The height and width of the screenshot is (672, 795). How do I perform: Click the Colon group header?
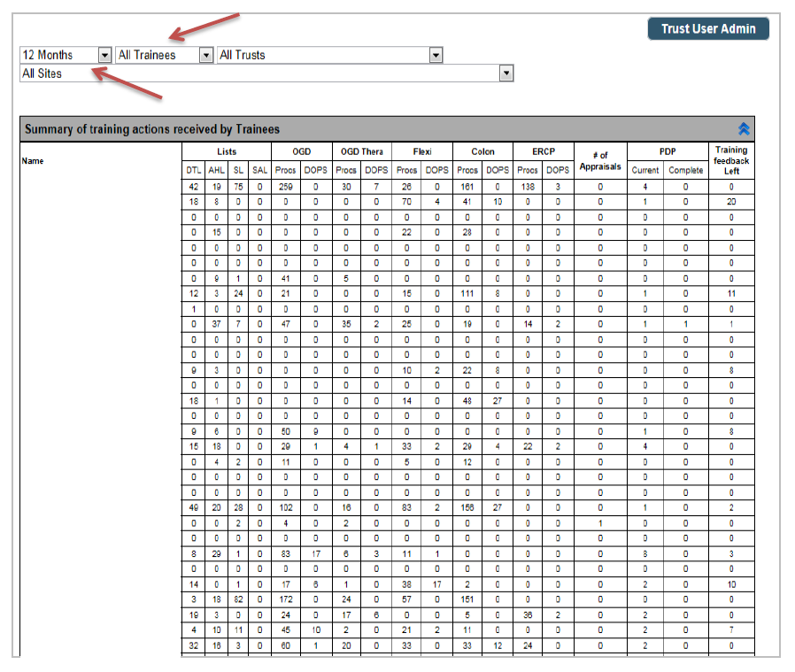[x=482, y=151]
